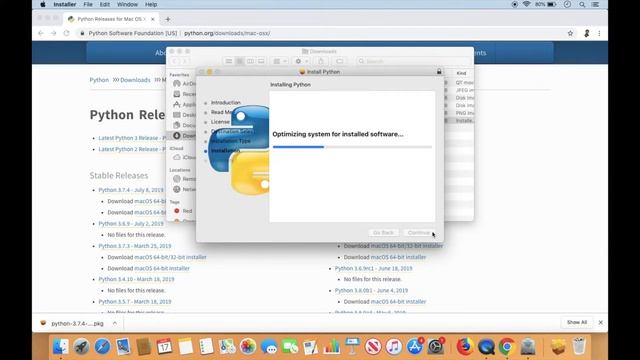Open Python 3.4.10 - March 18, 2019 link
Viewport: 640px width, 360px height.
tap(136, 279)
